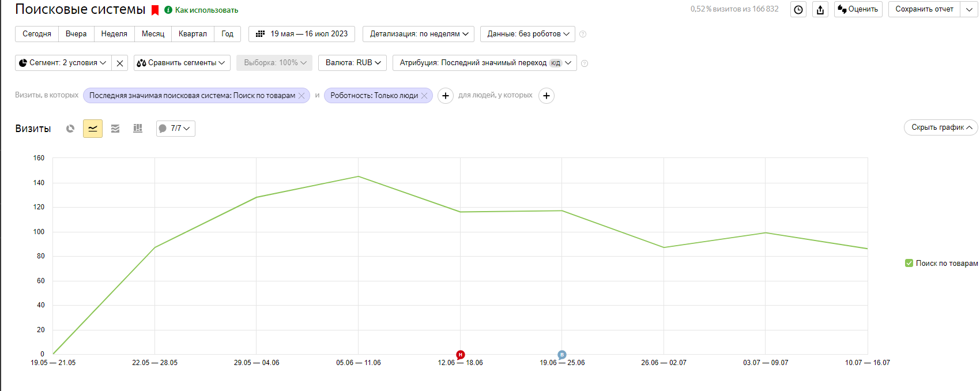
Task: Switch to stacked area chart view
Action: [115, 129]
